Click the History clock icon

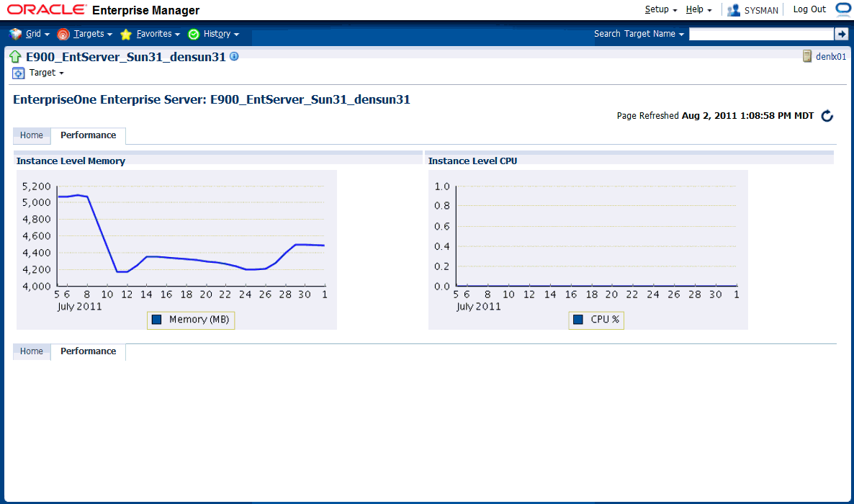(x=194, y=35)
